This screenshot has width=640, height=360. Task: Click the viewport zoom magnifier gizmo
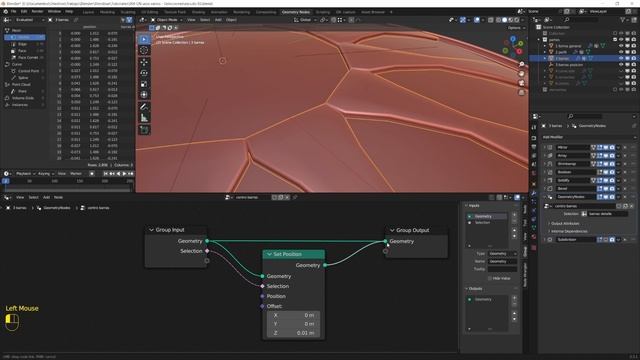click(x=522, y=64)
